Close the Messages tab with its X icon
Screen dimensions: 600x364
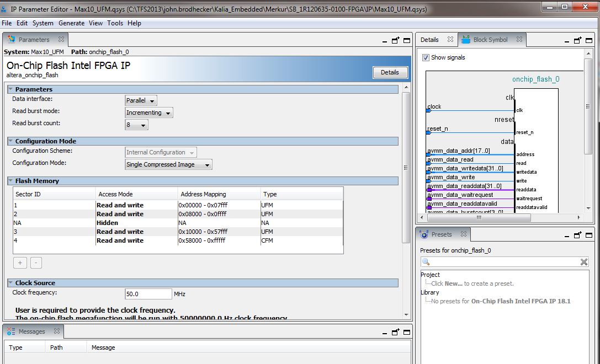(x=57, y=331)
